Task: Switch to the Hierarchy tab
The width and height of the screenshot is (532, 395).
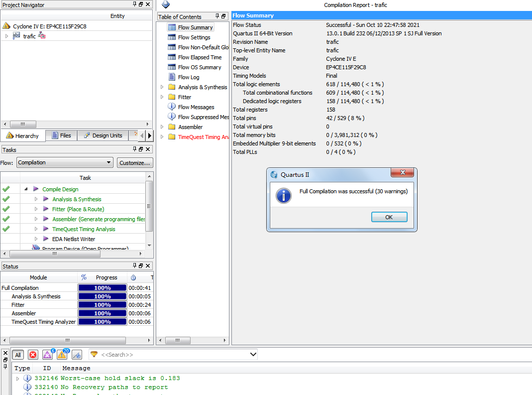Action: click(23, 135)
